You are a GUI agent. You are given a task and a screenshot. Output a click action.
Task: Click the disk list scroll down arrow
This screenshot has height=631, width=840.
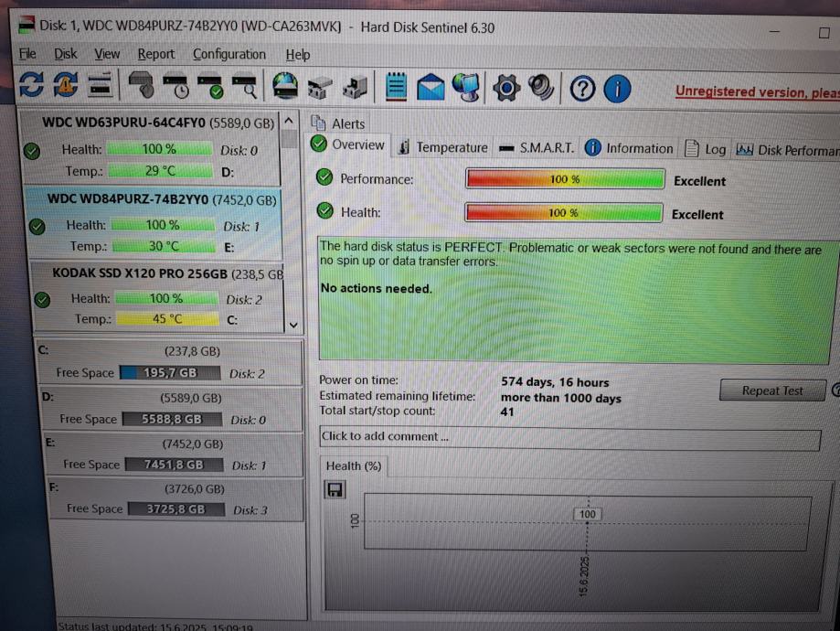pos(293,325)
